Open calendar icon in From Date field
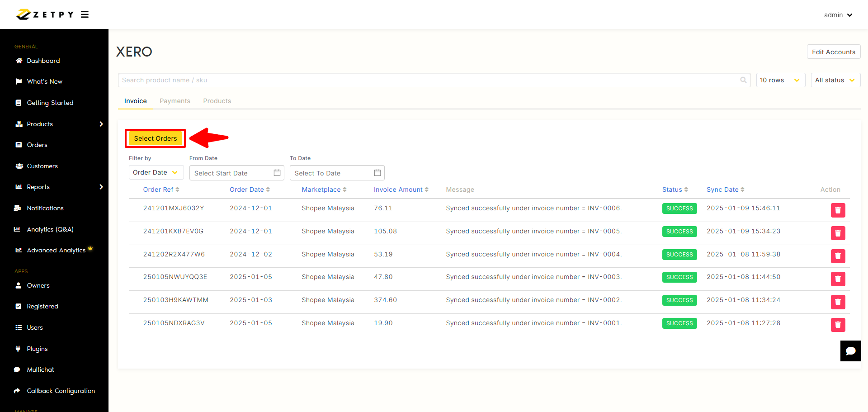The width and height of the screenshot is (868, 412). point(277,173)
